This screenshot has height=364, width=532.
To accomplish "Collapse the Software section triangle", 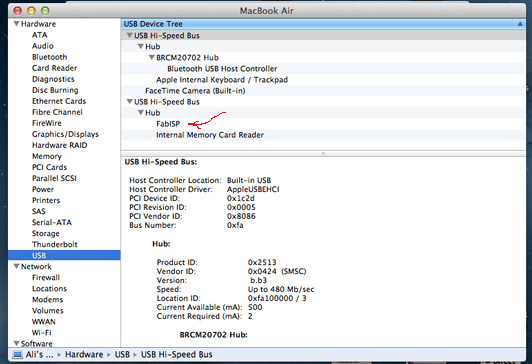I will pyautogui.click(x=16, y=343).
